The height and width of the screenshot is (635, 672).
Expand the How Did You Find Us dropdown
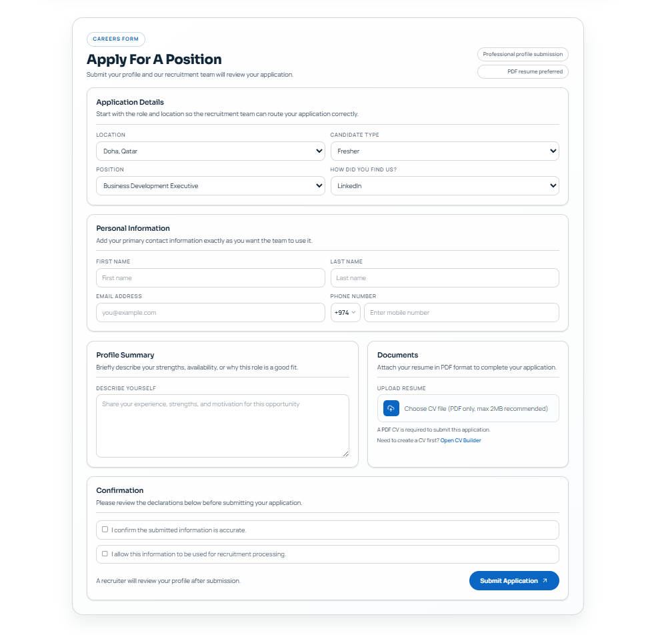[445, 186]
